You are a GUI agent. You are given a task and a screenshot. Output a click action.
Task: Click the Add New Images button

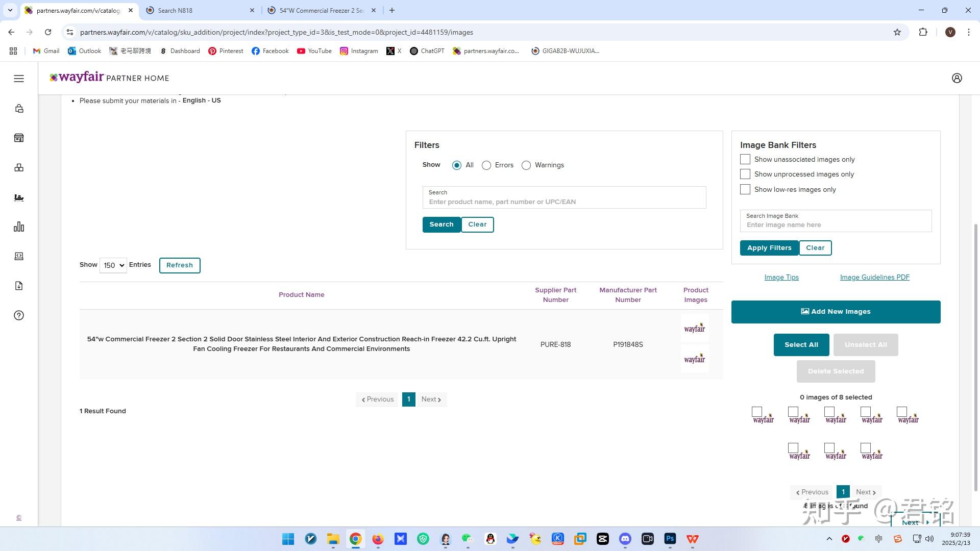click(836, 312)
